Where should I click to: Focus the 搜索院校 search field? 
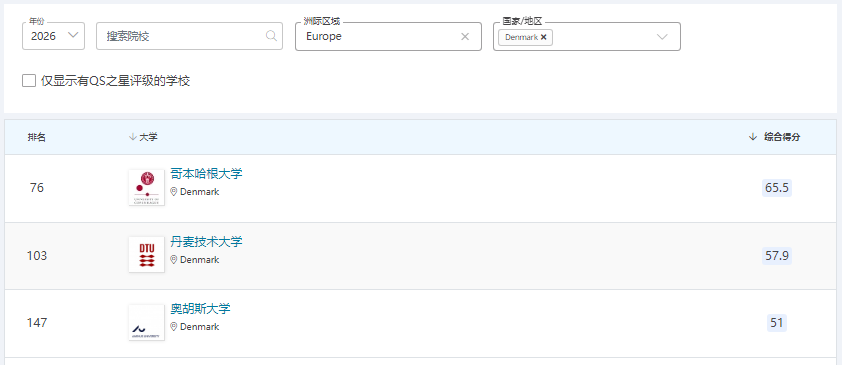tap(190, 36)
